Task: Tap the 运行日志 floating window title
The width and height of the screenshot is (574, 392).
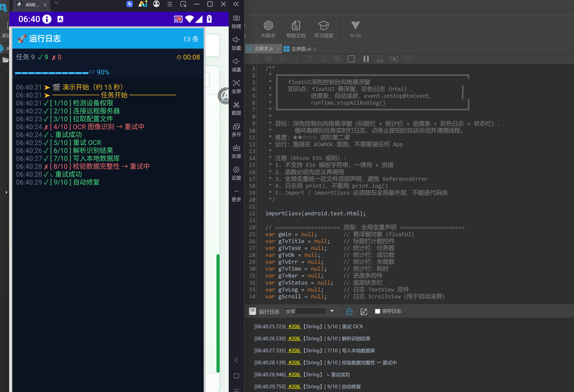Action: click(45, 39)
